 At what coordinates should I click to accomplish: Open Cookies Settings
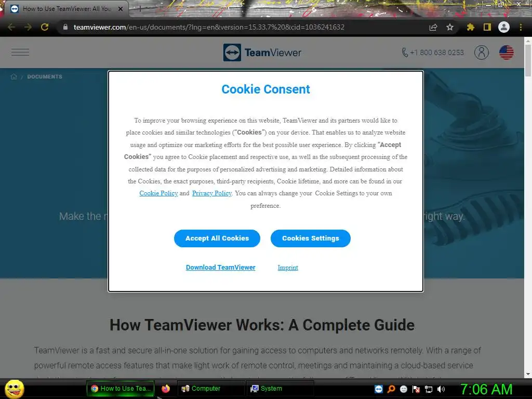(311, 238)
